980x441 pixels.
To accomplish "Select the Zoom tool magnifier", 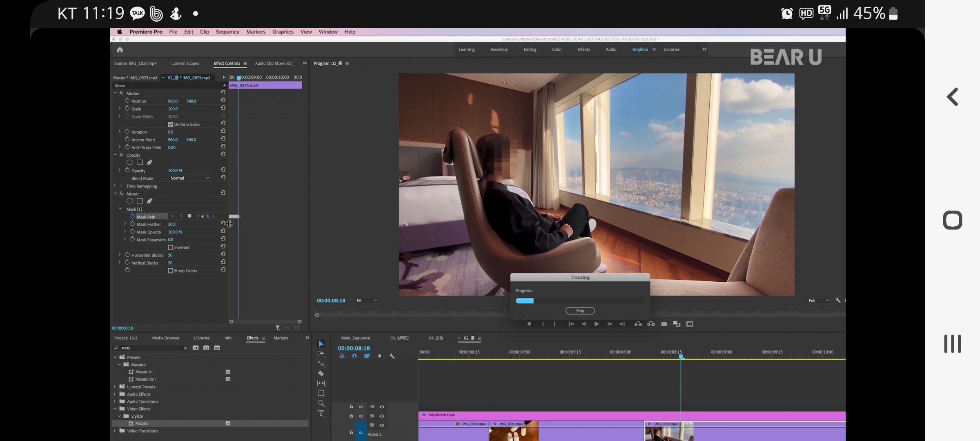I will (x=321, y=403).
